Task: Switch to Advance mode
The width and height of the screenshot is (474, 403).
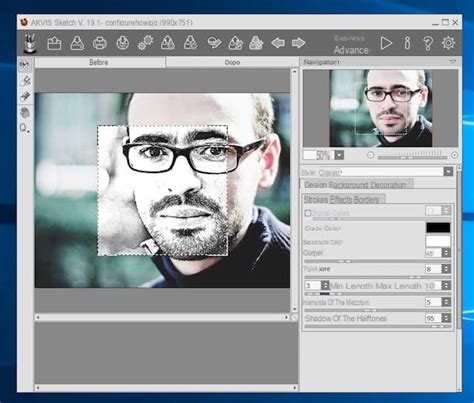Action: point(351,50)
